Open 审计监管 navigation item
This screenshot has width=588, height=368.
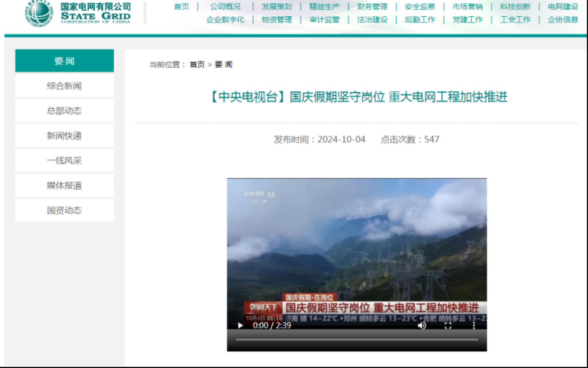point(324,20)
